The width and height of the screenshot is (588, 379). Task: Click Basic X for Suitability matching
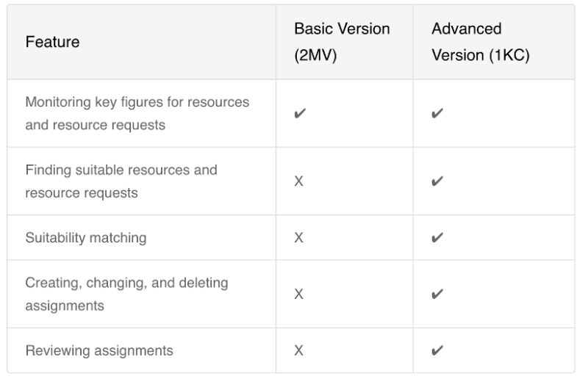point(299,238)
